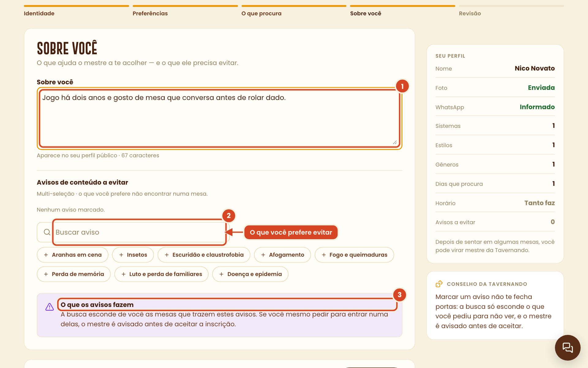Focus the Sobre você text area

(220, 118)
